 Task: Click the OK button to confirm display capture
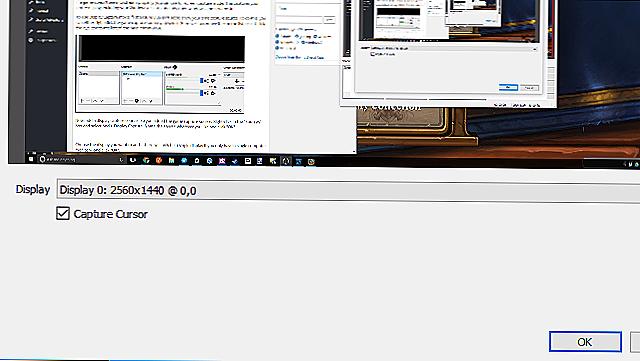point(585,341)
